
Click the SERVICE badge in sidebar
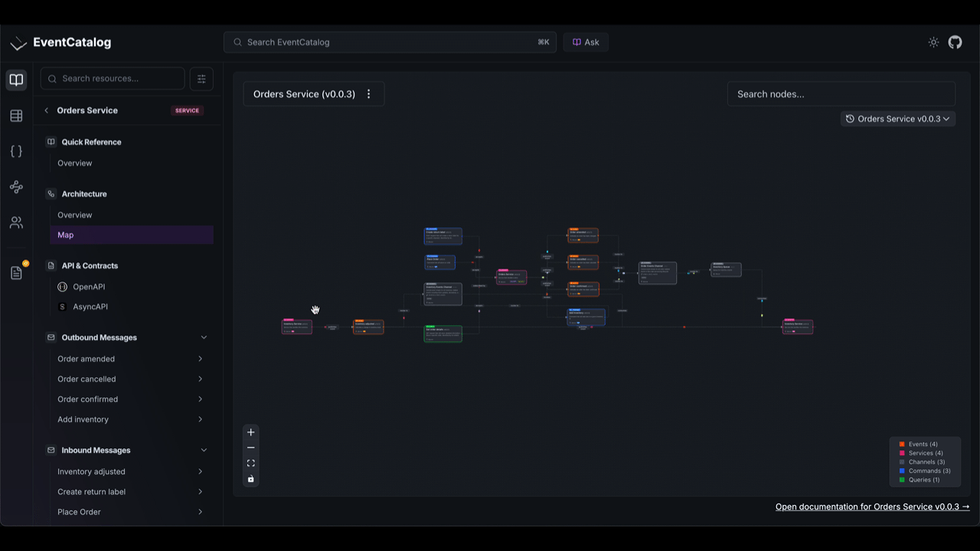tap(187, 110)
